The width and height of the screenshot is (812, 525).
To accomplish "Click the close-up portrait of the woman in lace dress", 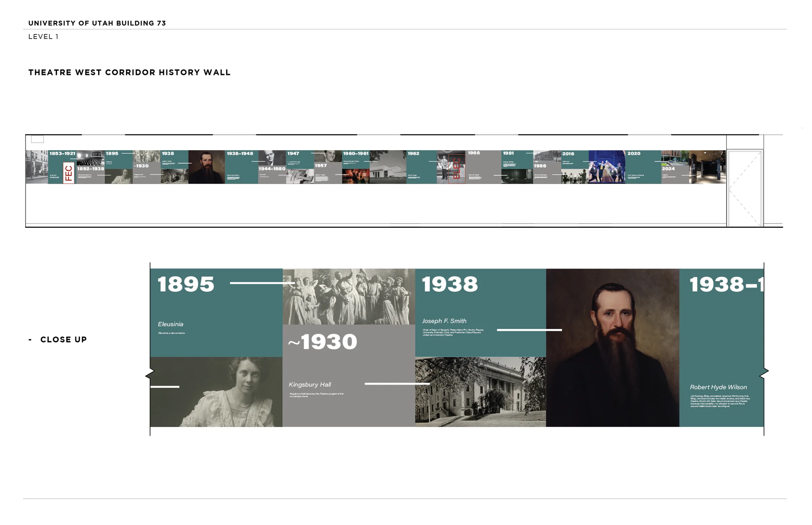I will tap(216, 392).
